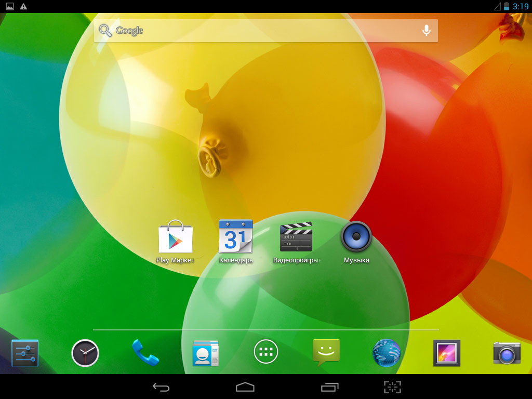This screenshot has height=399, width=532.
Task: Launch the Camera app
Action: 507,353
